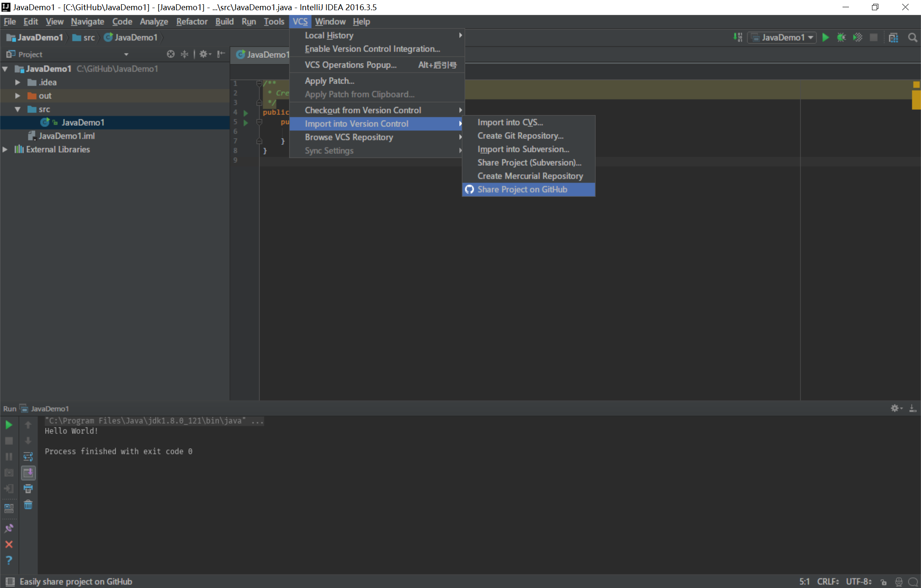Click JavaDemo1 project in the breadcrumb bar
Image resolution: width=921 pixels, height=588 pixels.
pos(35,37)
